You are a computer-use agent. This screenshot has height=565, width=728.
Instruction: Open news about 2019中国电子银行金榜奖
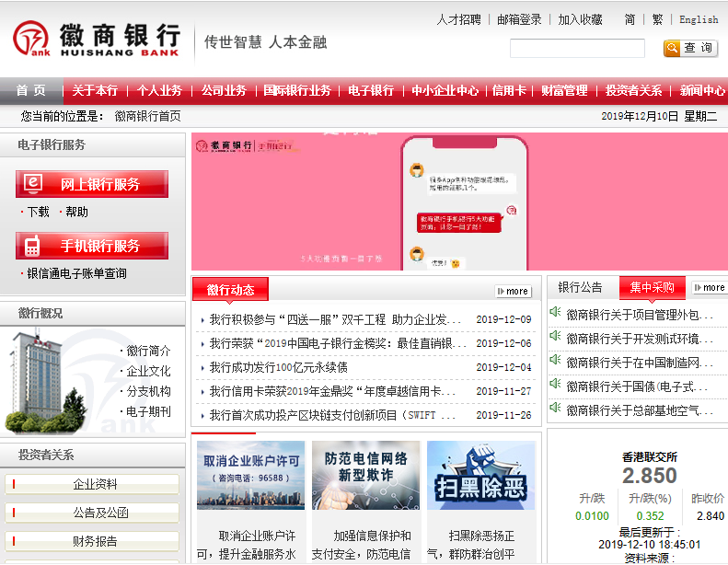click(338, 343)
